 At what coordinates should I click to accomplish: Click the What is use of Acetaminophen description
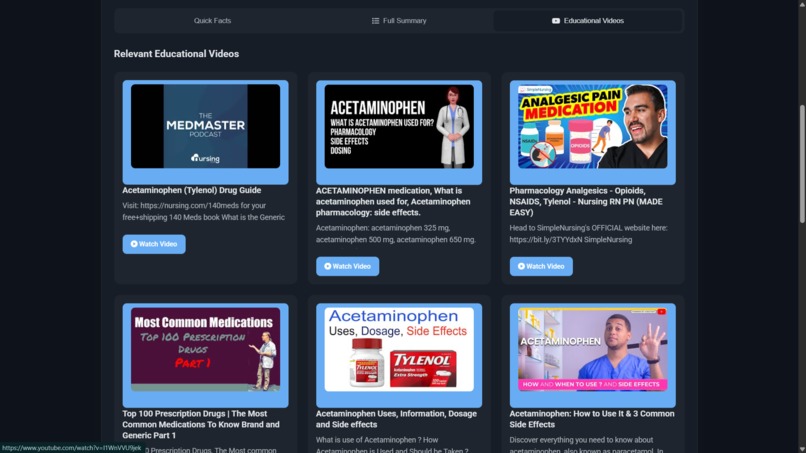(x=392, y=445)
